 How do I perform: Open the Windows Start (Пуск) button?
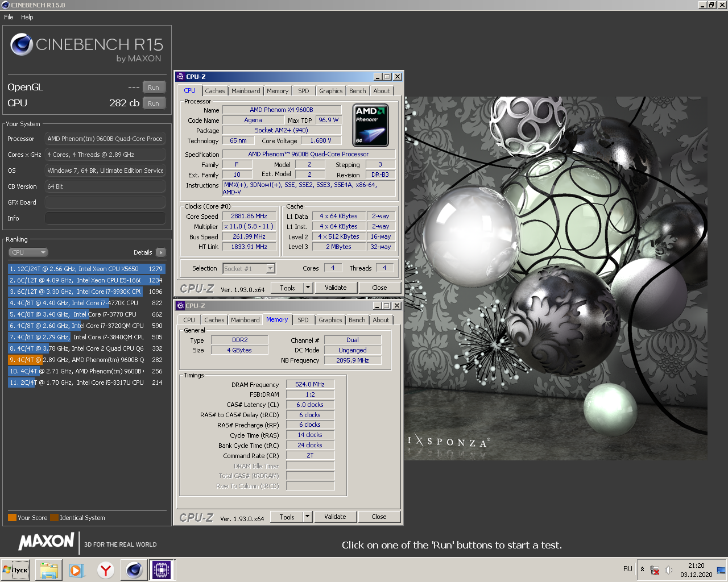coord(15,570)
